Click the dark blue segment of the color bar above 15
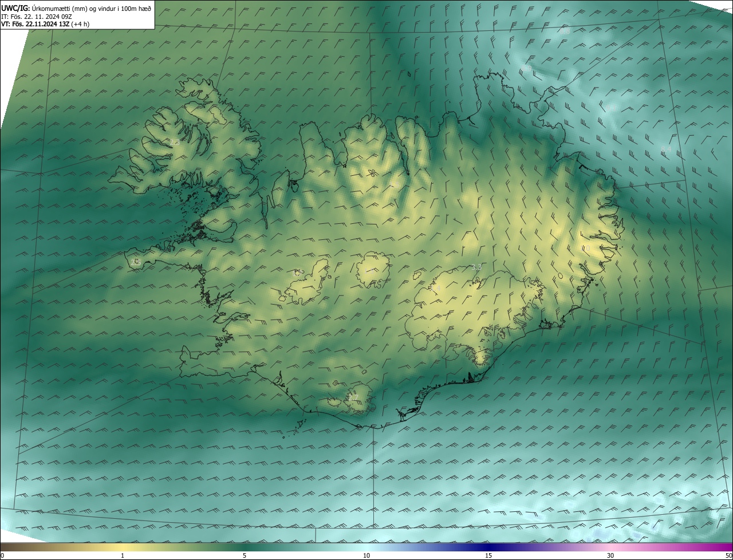The image size is (733, 560). coord(488,547)
